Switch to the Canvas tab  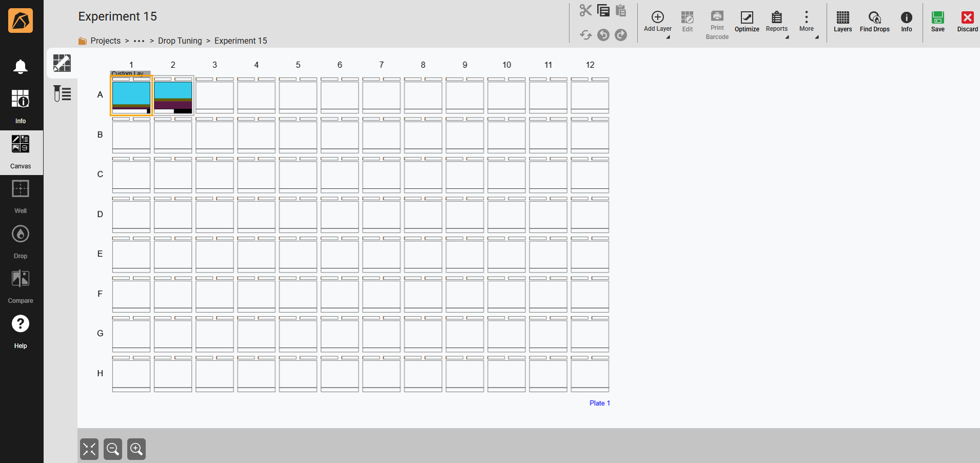coord(21,152)
